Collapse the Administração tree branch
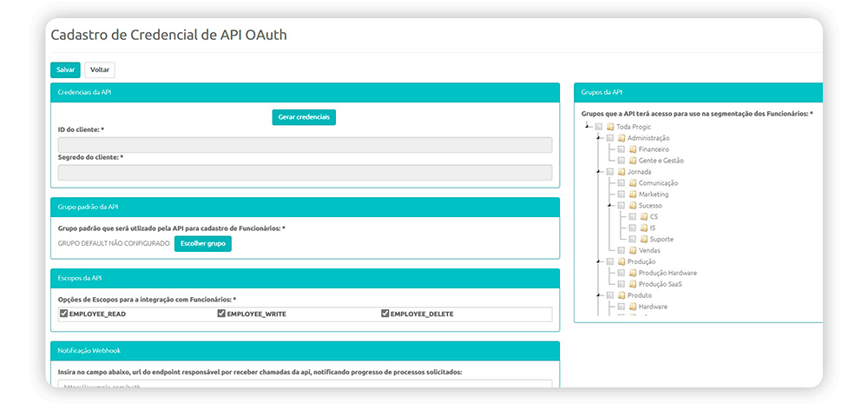Viewport: 868px width, 410px height. click(x=598, y=138)
